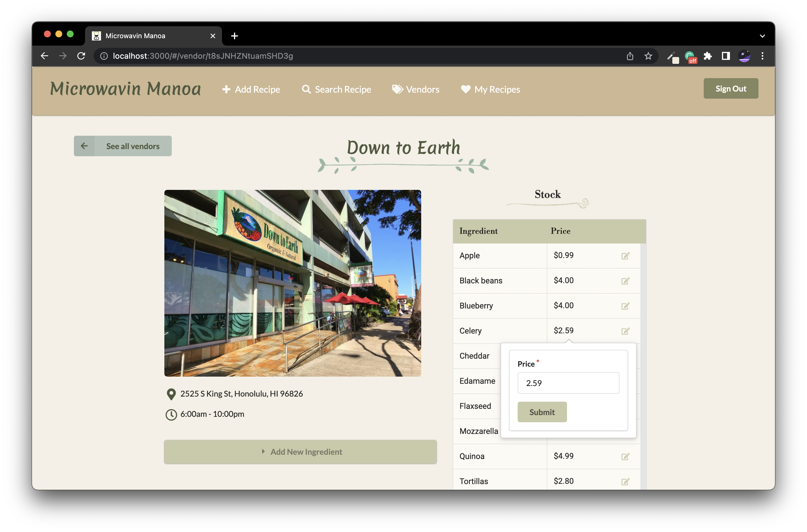The image size is (807, 532).
Task: Select the Cheddar ingredient cell
Action: click(x=477, y=356)
